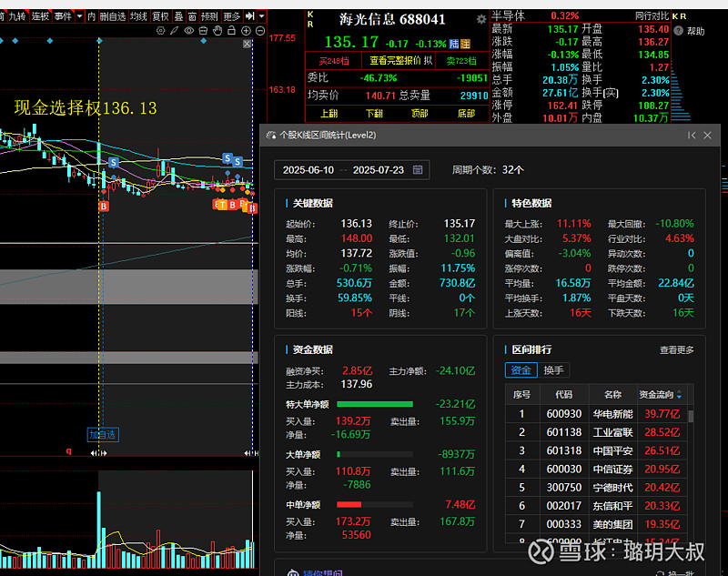Open the 更多 toolbar menu
728x576 pixels.
(x=232, y=16)
